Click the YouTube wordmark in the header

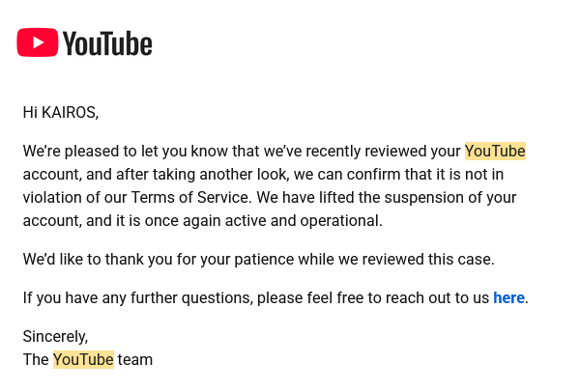click(107, 43)
